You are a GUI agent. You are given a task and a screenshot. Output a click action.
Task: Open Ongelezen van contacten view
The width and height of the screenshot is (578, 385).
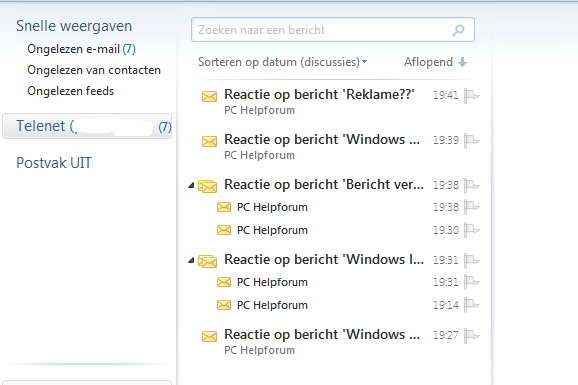pos(94,70)
